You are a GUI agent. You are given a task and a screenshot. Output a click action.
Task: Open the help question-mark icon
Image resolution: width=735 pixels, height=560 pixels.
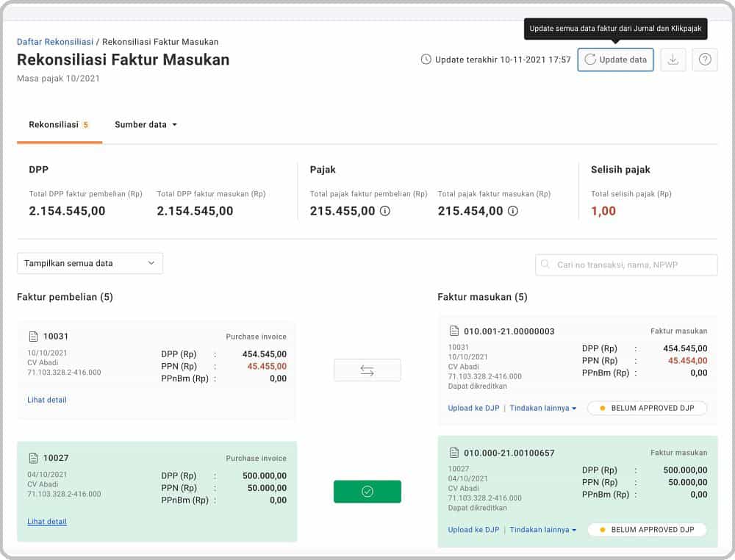pyautogui.click(x=705, y=60)
